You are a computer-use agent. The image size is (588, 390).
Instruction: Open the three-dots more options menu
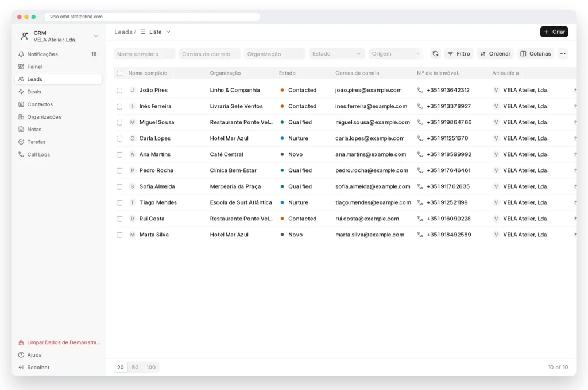[x=563, y=53]
